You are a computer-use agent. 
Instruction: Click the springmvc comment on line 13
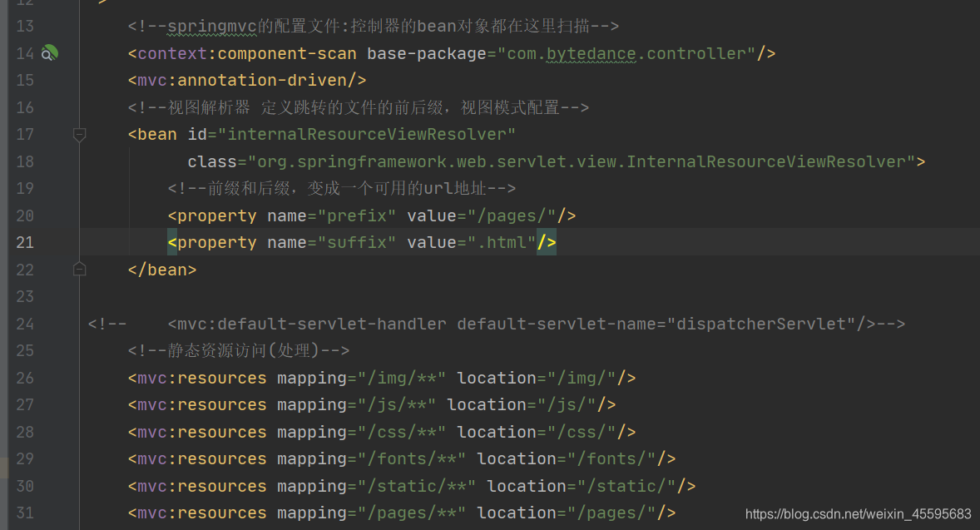[374, 27]
